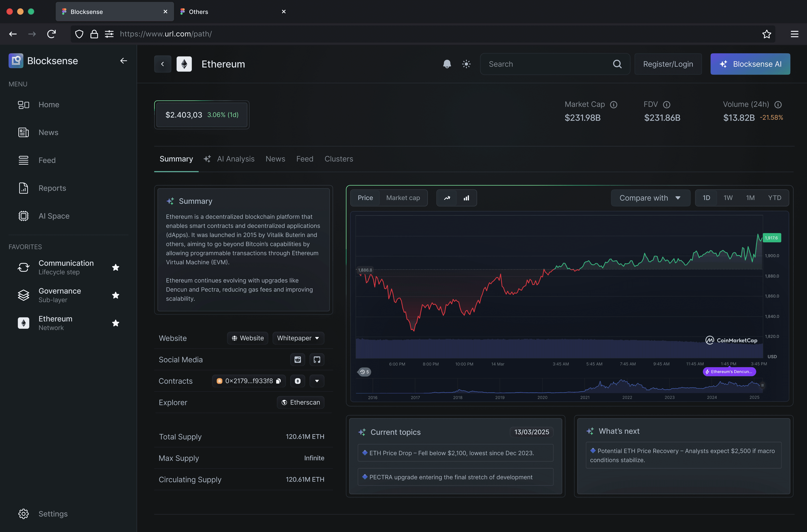Expand the Compare with dropdown
The image size is (807, 532).
[650, 198]
